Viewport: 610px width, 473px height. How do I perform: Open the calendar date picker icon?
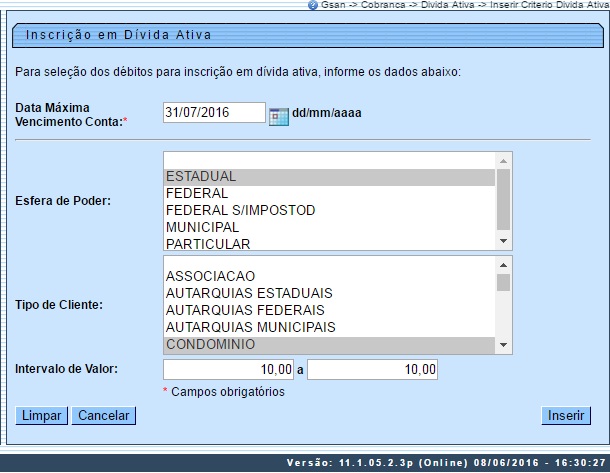pos(279,117)
